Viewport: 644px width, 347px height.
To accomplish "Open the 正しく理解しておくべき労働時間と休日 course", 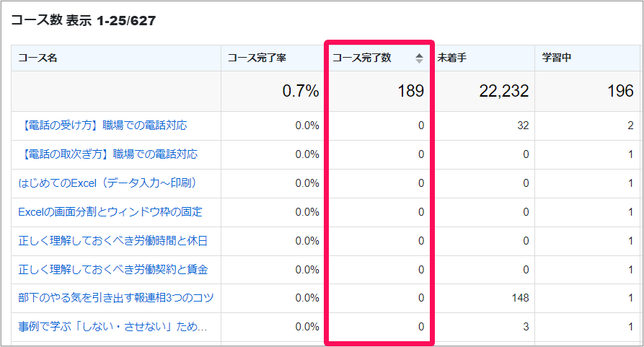I will 113,241.
